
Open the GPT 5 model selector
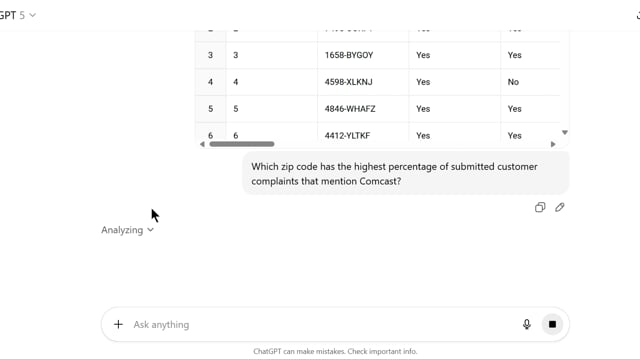coord(18,15)
